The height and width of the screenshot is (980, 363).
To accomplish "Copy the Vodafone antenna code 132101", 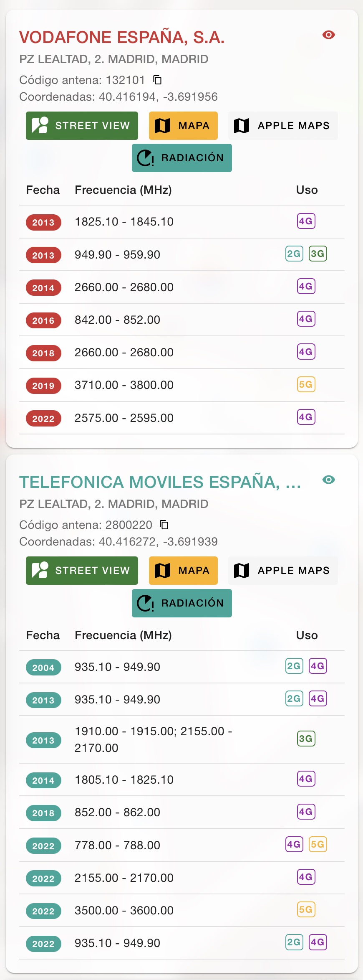I will (x=157, y=80).
